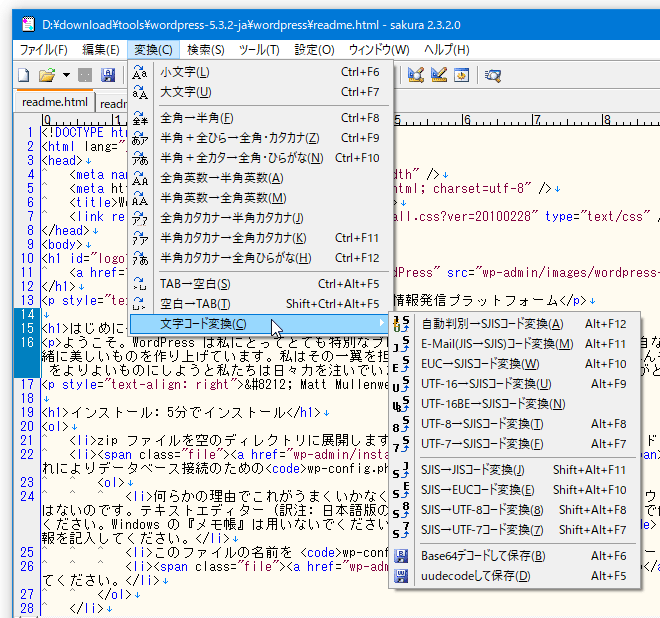
Task: Expand the 文字コード変換(C) submenu arrow
Action: (381, 323)
